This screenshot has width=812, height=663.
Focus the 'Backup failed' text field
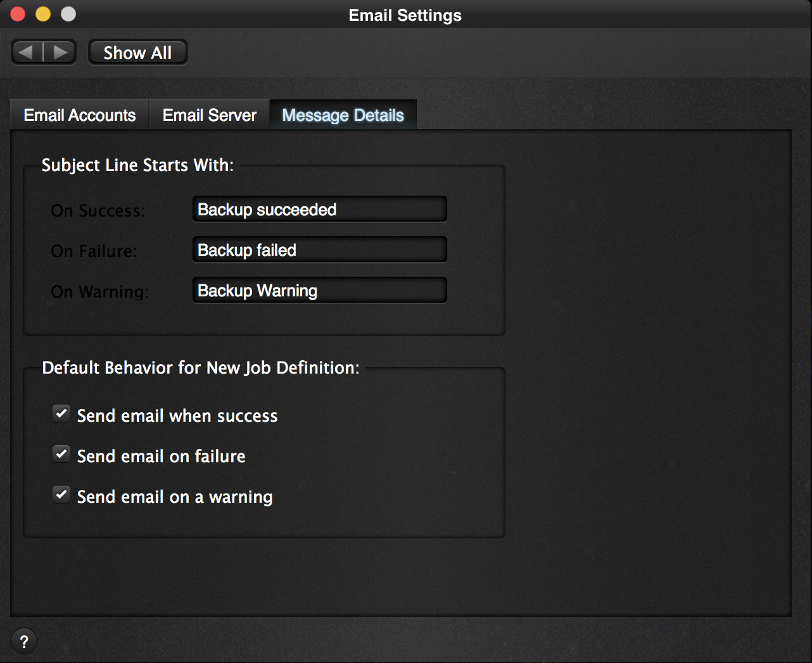319,250
